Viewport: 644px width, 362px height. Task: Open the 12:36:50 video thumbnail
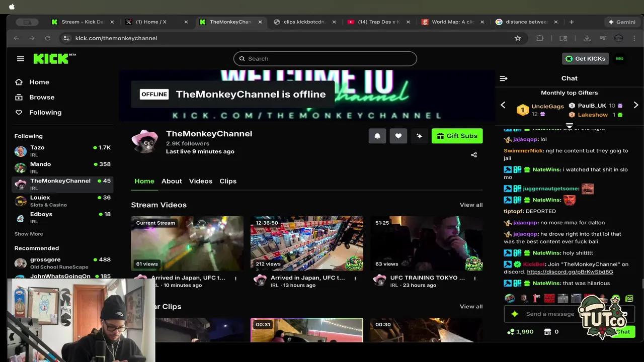click(x=307, y=243)
